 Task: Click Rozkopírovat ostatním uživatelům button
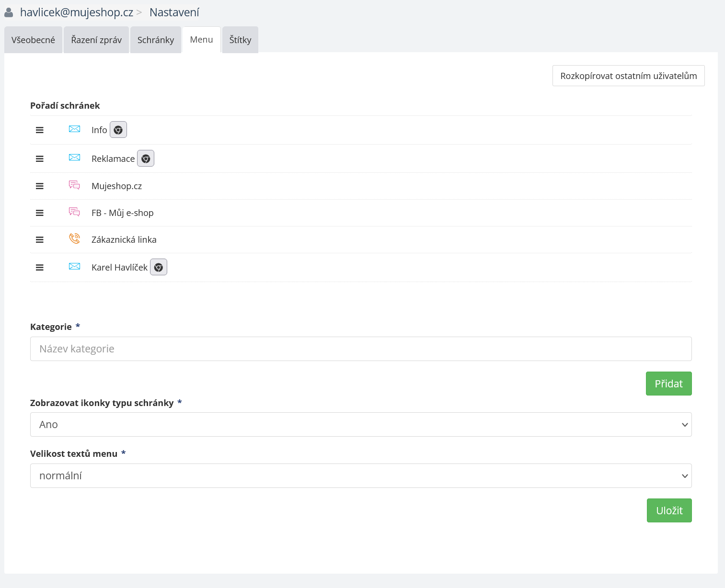tap(628, 76)
